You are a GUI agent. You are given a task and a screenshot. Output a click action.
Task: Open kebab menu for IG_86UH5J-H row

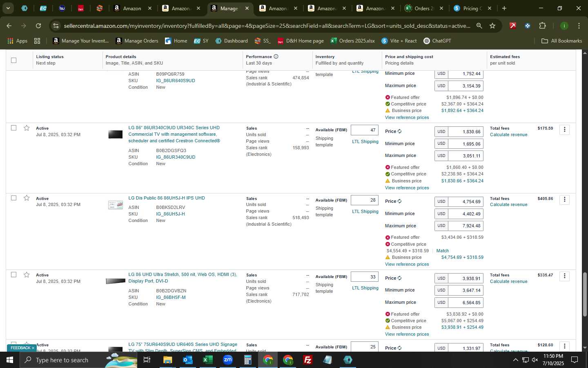564,200
